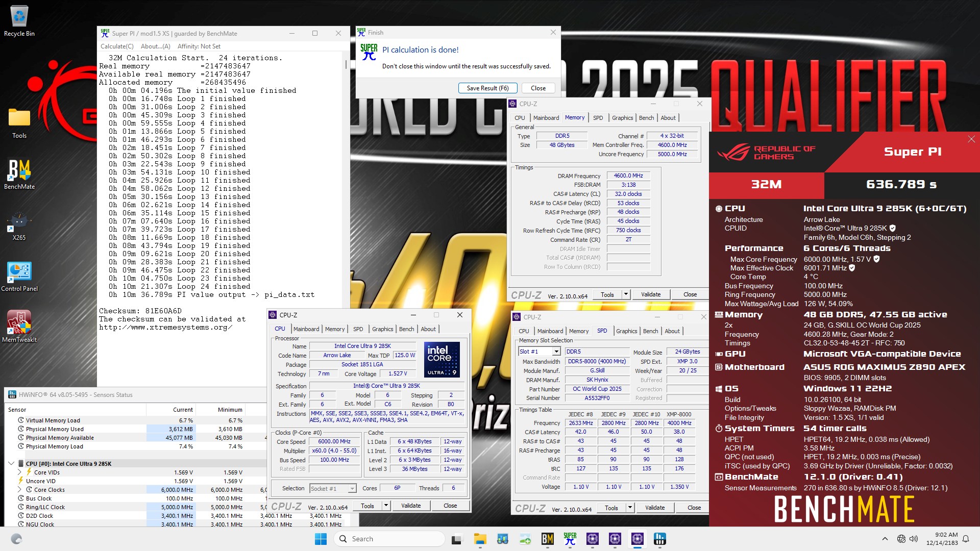
Task: Click the active CPU-Z taskbar icon
Action: tap(638, 539)
